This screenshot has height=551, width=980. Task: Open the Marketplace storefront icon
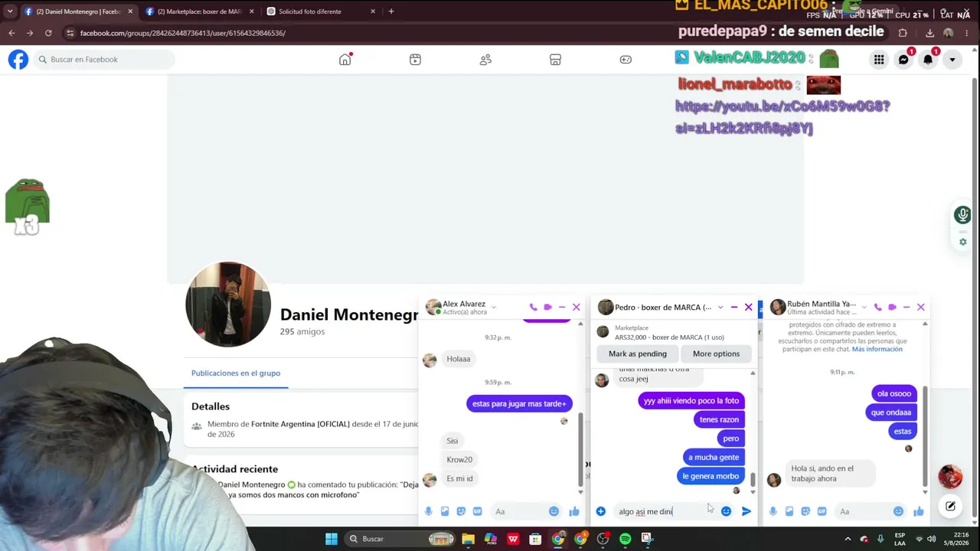556,60
